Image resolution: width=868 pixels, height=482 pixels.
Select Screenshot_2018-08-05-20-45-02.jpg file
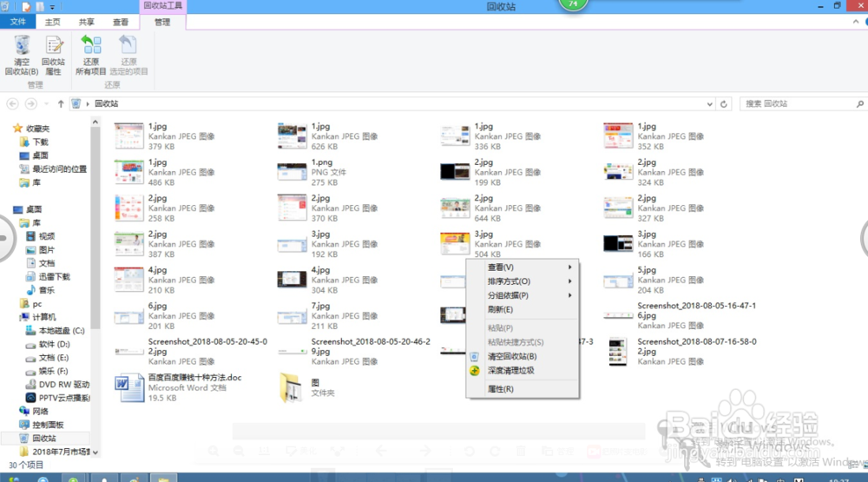point(191,351)
